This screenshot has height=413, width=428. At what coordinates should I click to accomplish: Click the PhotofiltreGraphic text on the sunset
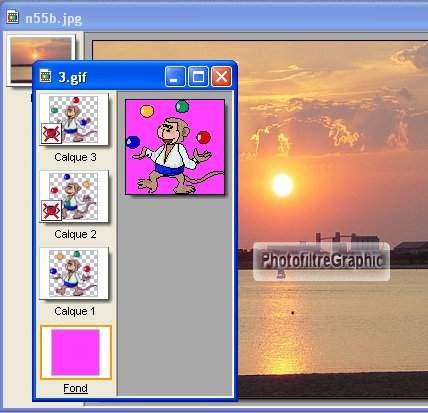point(322,261)
